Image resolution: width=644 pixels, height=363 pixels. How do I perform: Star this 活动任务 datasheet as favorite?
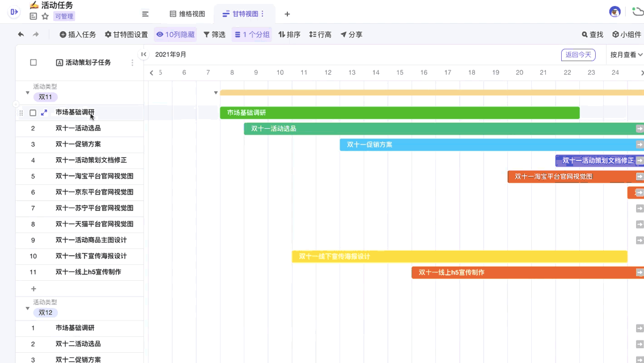point(45,16)
